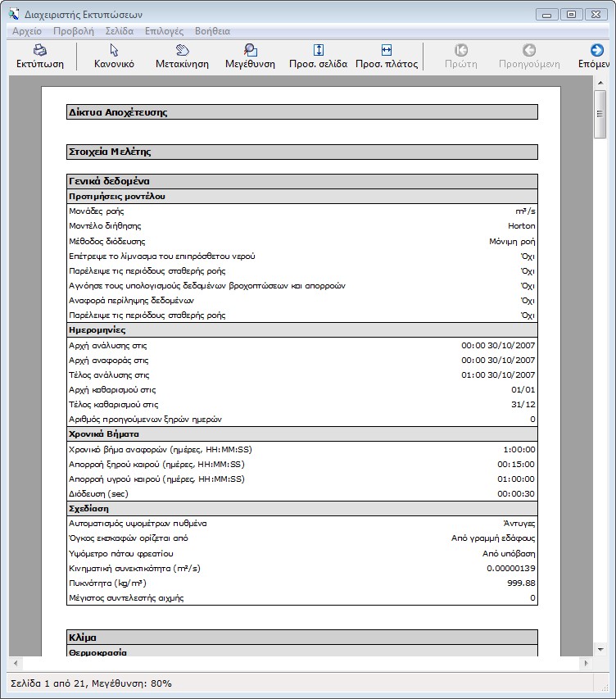The width and height of the screenshot is (616, 699).
Task: Select the Κανονικό pointer tool
Action: [114, 50]
